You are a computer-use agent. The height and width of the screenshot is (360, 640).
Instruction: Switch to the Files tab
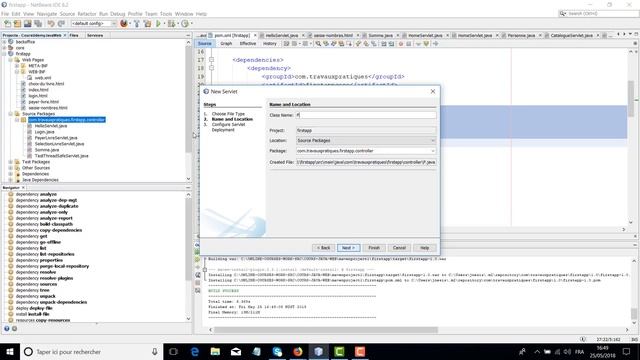click(74, 36)
